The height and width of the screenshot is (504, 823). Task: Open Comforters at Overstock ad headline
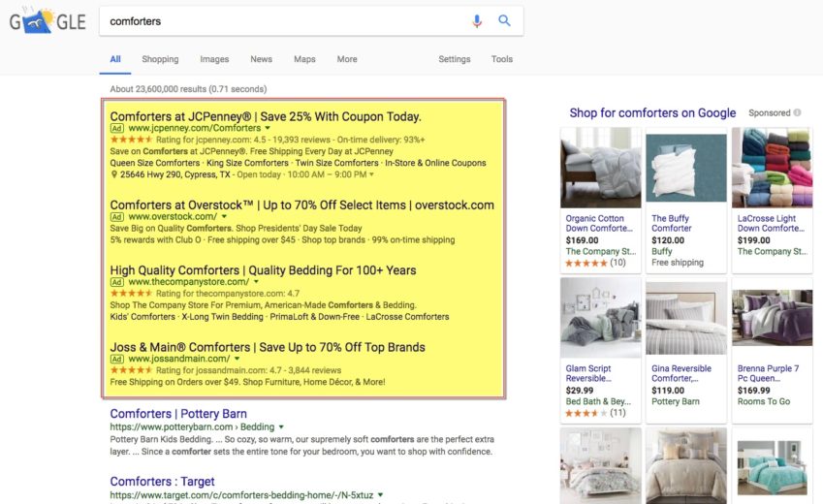301,205
